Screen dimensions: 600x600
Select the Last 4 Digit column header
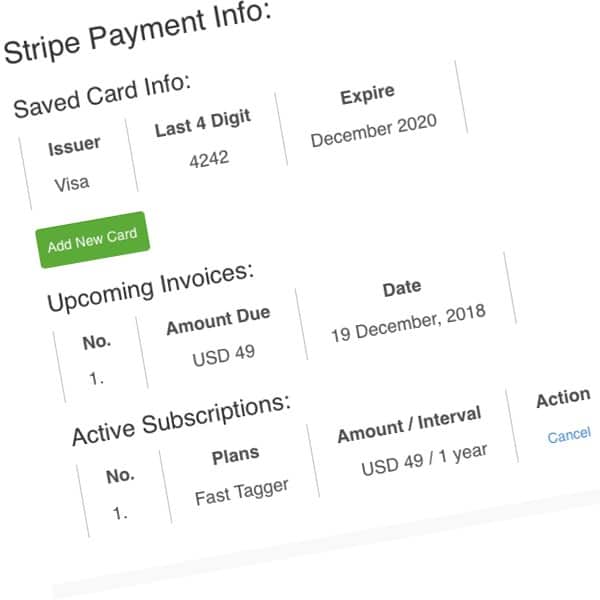[x=203, y=124]
